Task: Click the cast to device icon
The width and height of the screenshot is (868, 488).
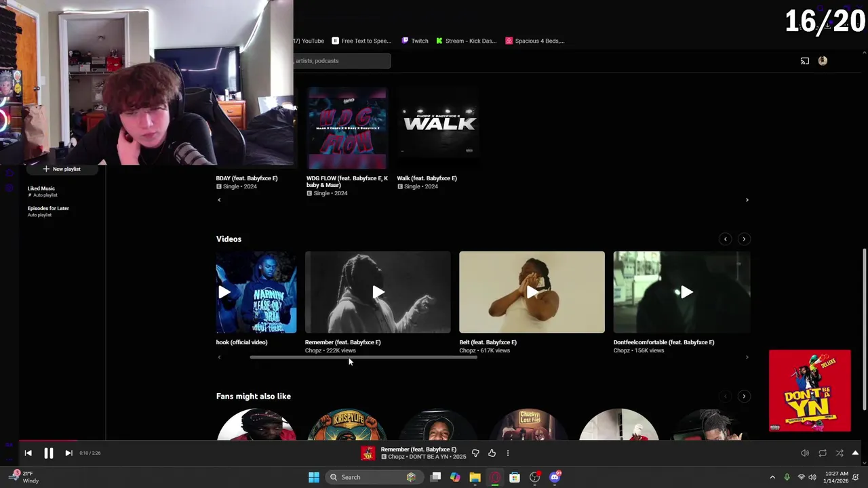Action: [805, 61]
